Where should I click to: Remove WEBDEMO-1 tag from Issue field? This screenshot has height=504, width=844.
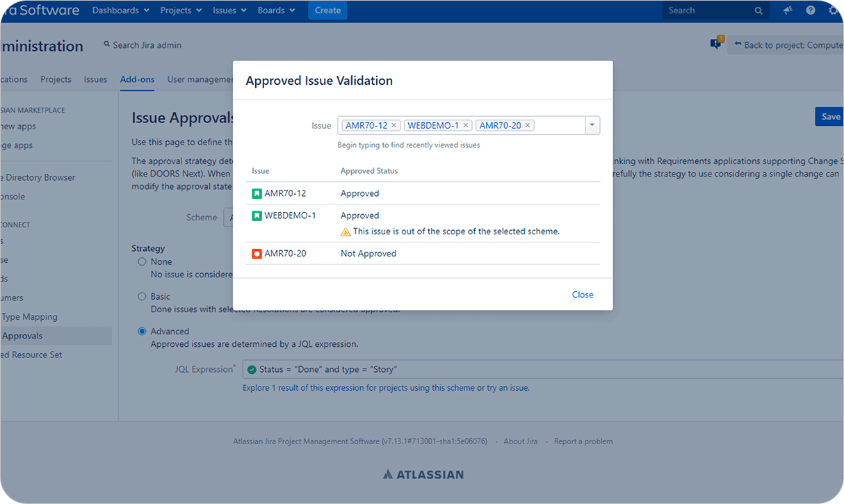point(466,125)
